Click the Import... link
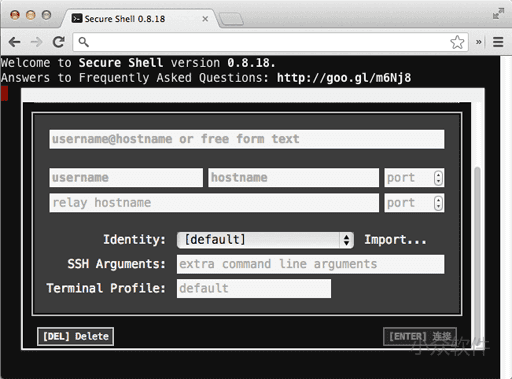The image size is (512, 379). click(x=395, y=240)
